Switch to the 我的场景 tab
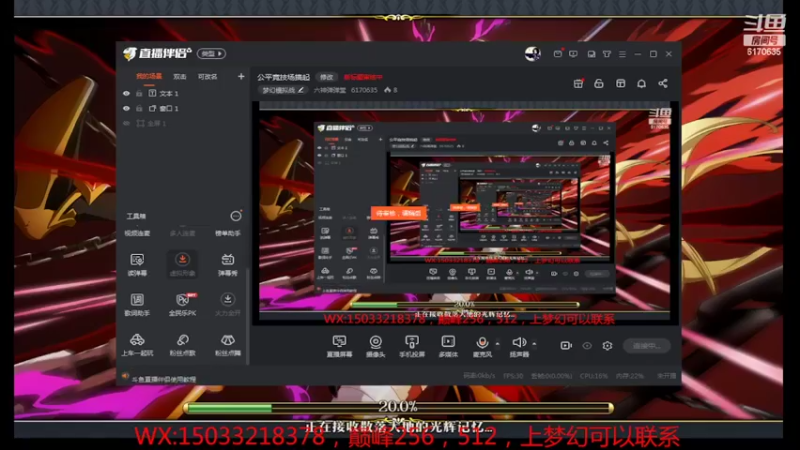 coord(148,77)
